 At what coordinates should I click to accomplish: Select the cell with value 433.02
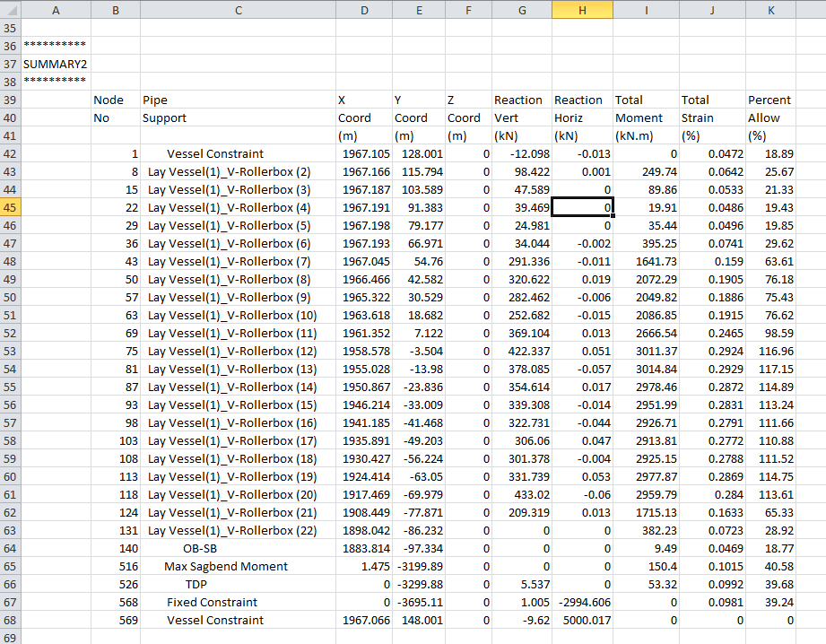click(521, 494)
